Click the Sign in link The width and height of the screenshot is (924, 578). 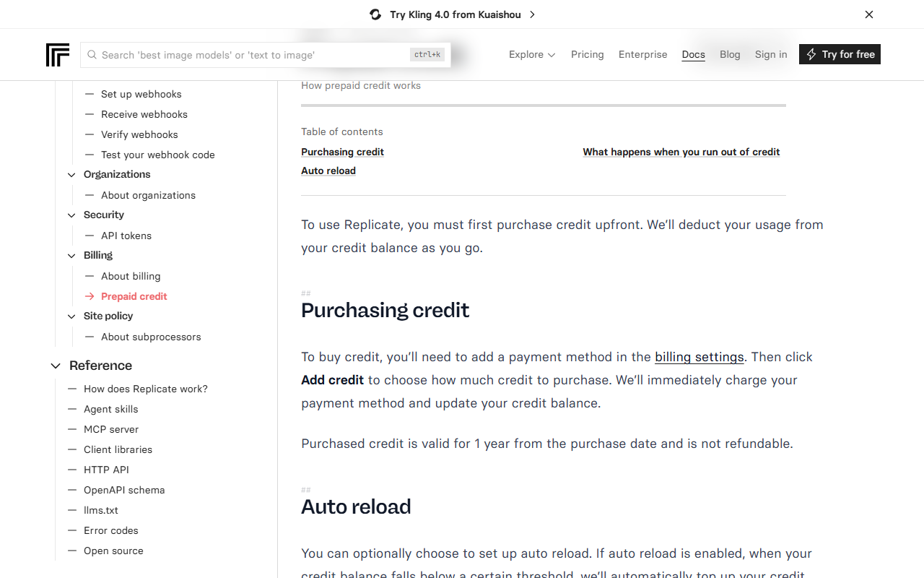pyautogui.click(x=771, y=54)
